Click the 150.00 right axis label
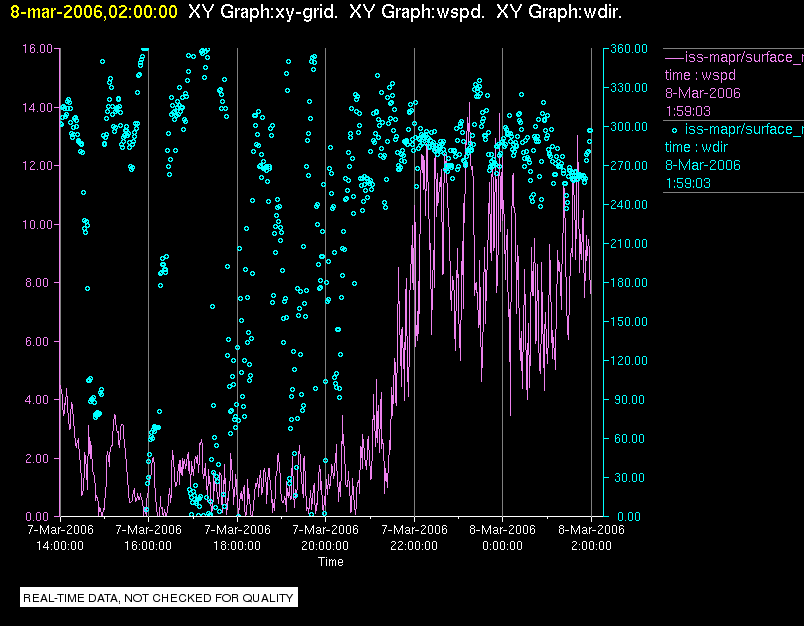The height and width of the screenshot is (626, 804). point(629,321)
